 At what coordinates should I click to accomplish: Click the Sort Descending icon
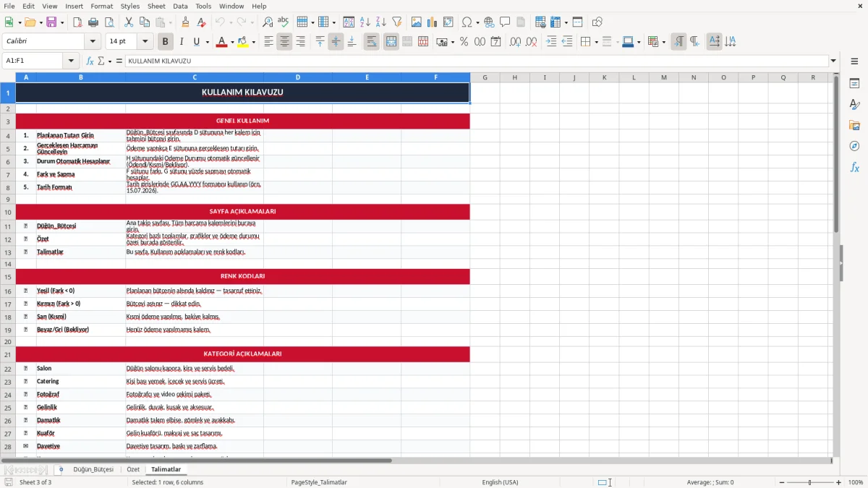tap(381, 22)
